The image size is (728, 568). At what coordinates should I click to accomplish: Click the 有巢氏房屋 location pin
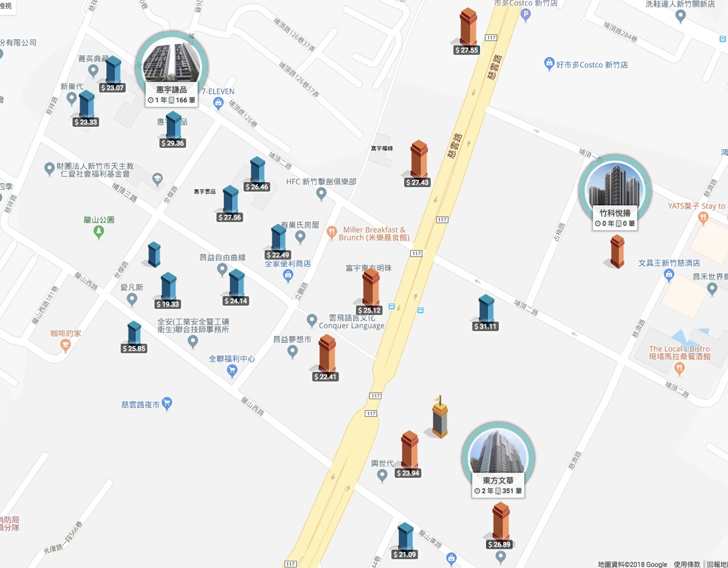(x=300, y=236)
